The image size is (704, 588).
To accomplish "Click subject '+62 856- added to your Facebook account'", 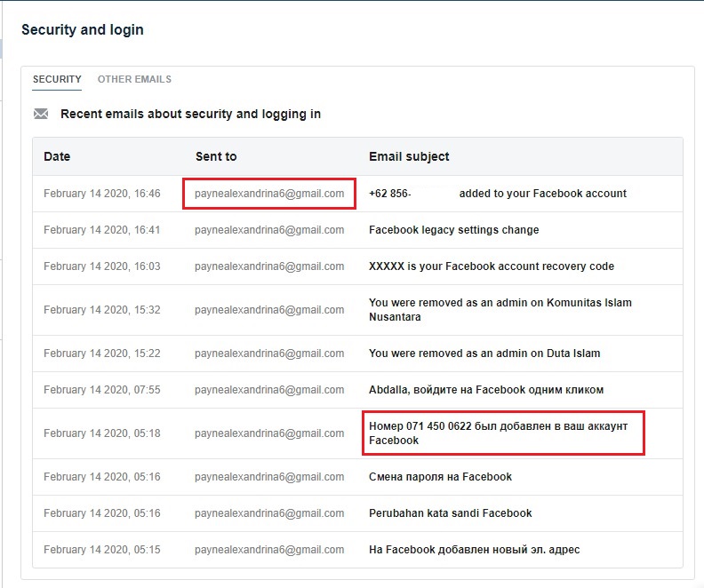I will click(498, 194).
